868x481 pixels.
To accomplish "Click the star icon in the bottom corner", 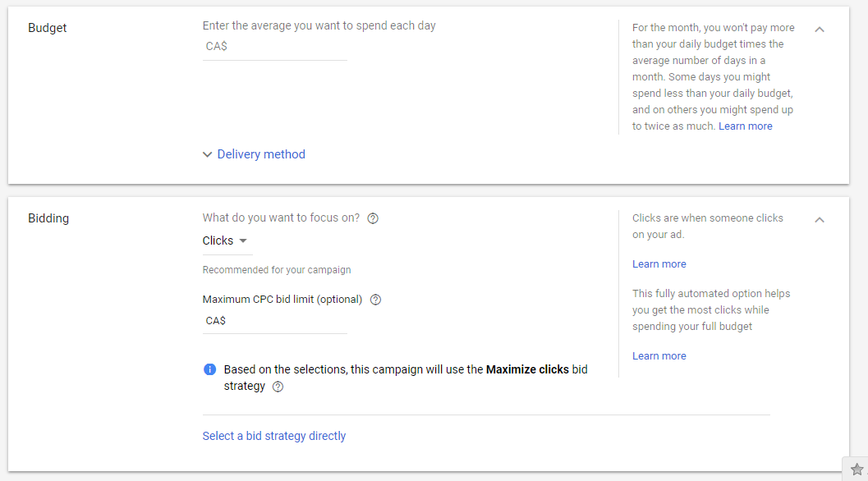I will [x=857, y=470].
